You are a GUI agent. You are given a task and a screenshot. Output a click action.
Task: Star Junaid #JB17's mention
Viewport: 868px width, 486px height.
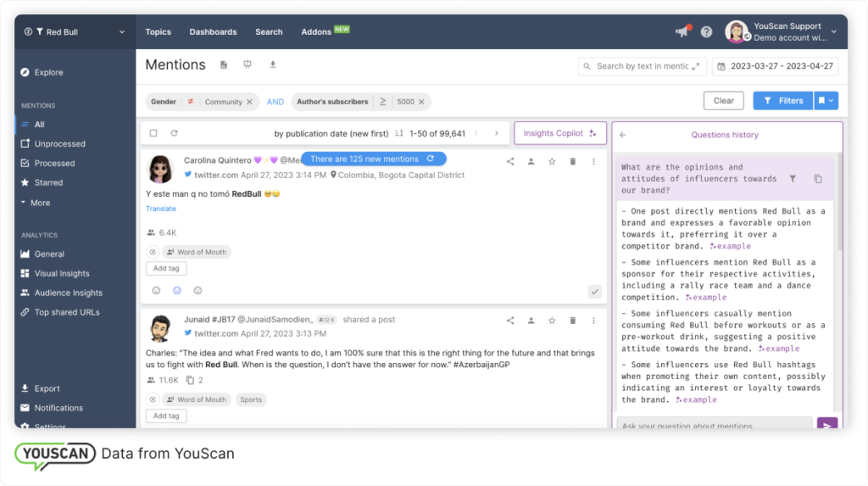click(x=552, y=321)
